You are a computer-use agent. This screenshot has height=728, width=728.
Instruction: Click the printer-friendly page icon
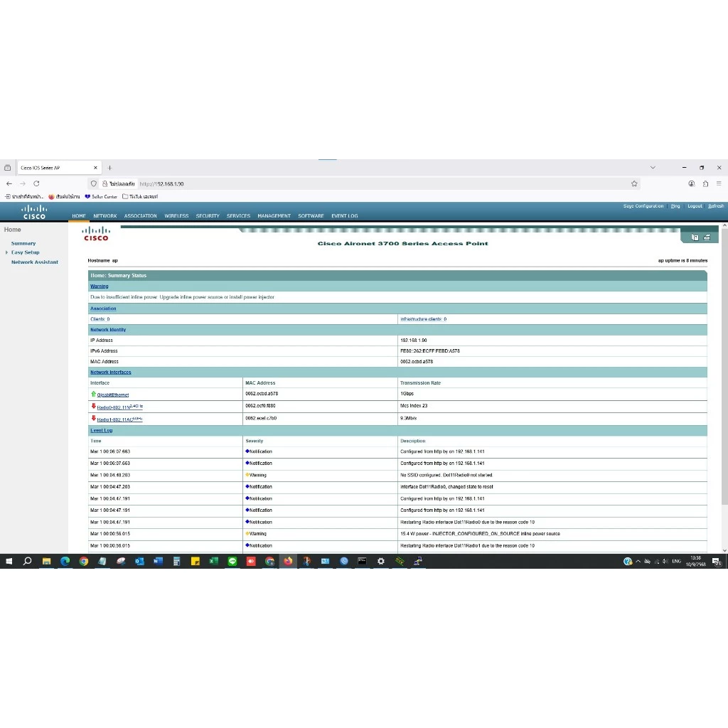click(707, 237)
